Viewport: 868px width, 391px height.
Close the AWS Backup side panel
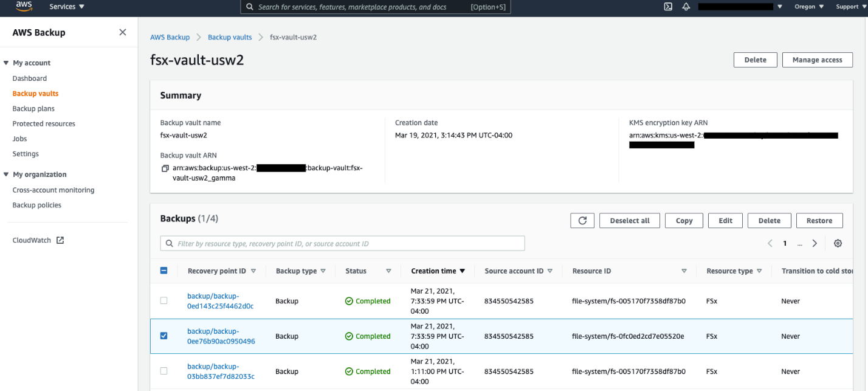pyautogui.click(x=122, y=32)
